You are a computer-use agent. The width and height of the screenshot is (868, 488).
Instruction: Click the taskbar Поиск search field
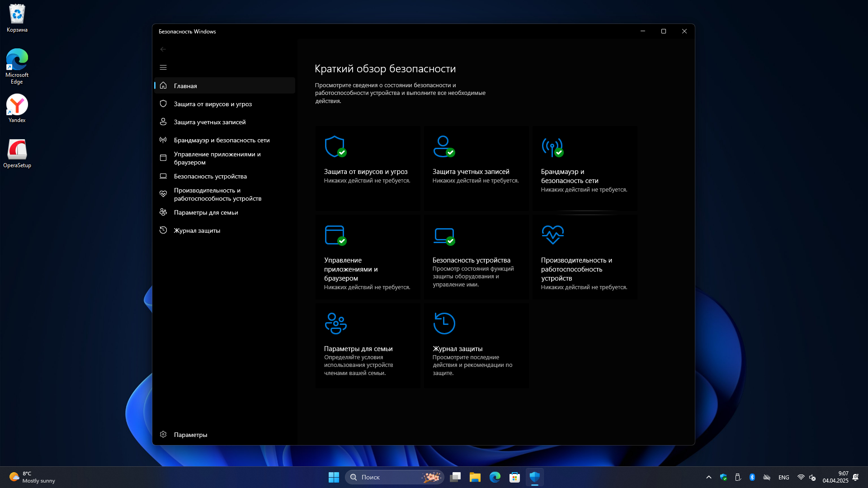pyautogui.click(x=389, y=477)
